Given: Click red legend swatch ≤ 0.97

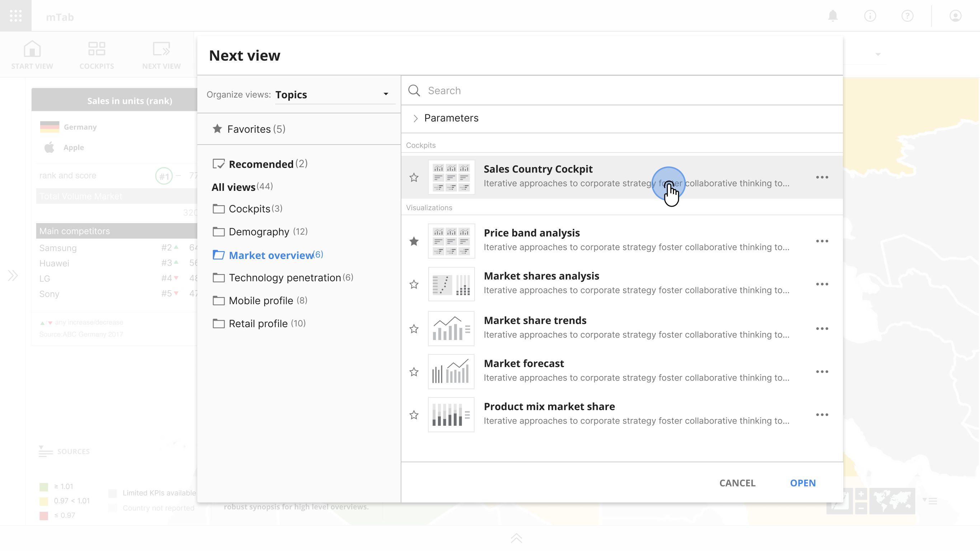Looking at the screenshot, I should (x=44, y=515).
